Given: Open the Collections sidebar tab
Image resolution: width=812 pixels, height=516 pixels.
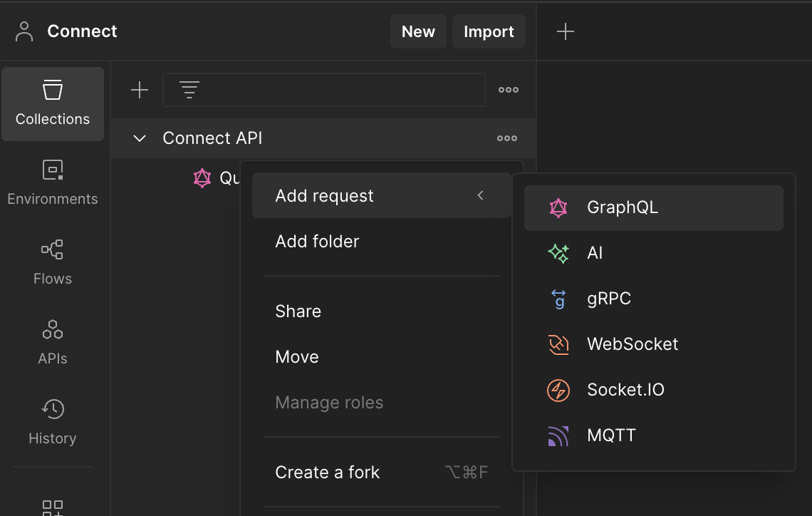Looking at the screenshot, I should click(x=52, y=103).
